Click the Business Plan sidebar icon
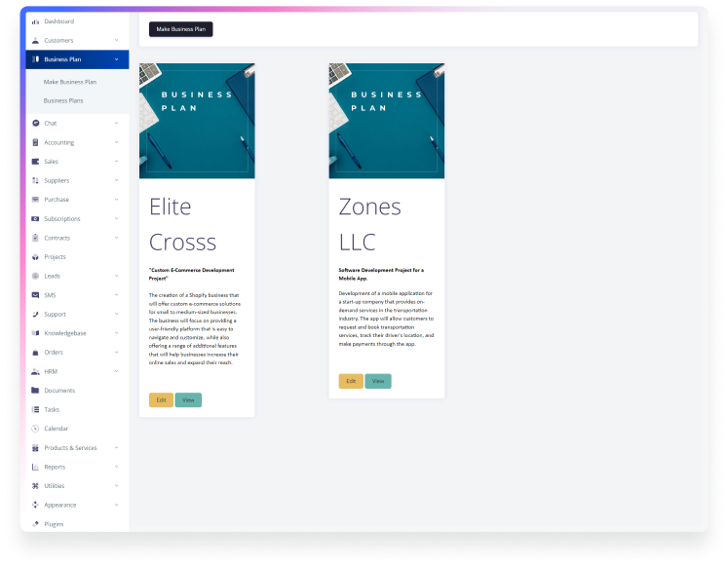 point(35,59)
